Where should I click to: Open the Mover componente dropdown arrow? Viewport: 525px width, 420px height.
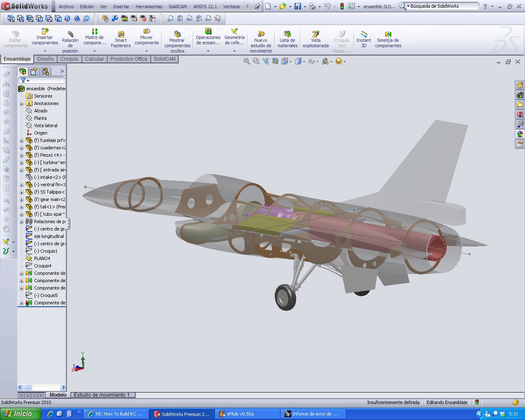click(x=146, y=51)
